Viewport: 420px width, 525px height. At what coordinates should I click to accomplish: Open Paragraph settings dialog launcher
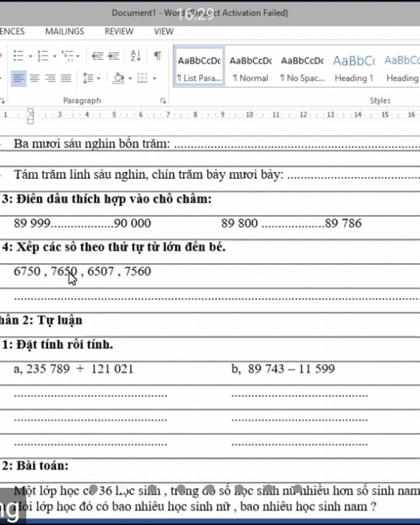(x=163, y=101)
